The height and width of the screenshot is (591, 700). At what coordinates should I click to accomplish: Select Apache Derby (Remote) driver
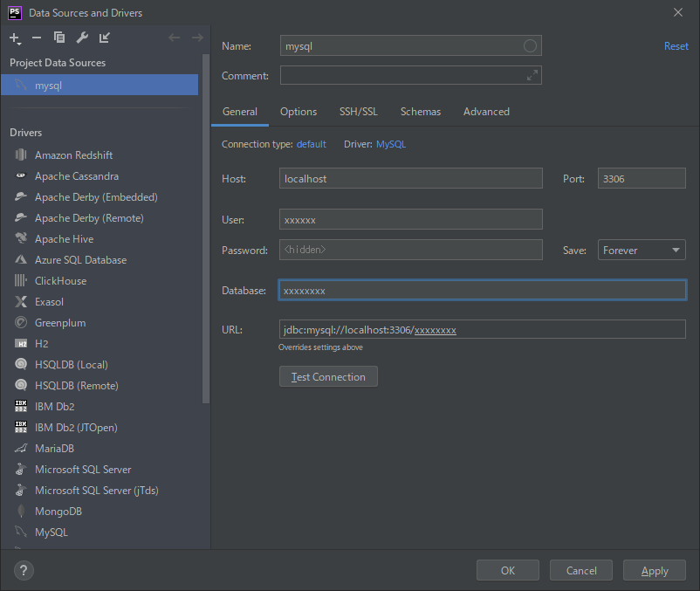coord(100,218)
